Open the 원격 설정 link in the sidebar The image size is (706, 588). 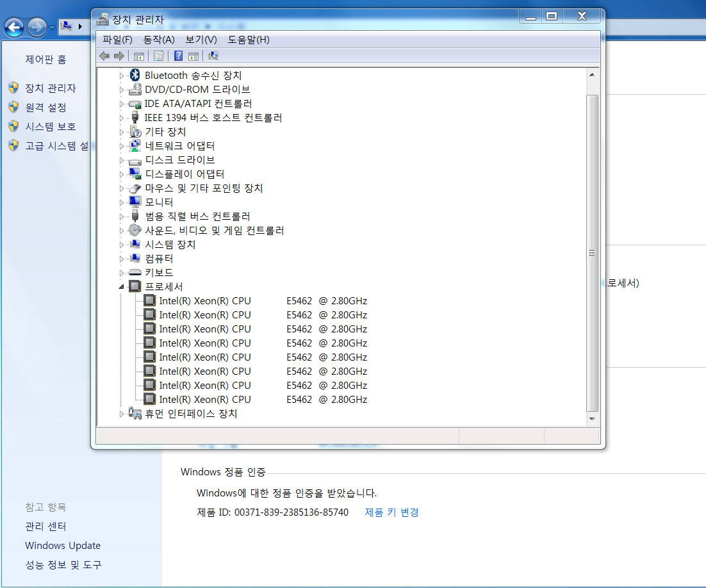(x=45, y=108)
